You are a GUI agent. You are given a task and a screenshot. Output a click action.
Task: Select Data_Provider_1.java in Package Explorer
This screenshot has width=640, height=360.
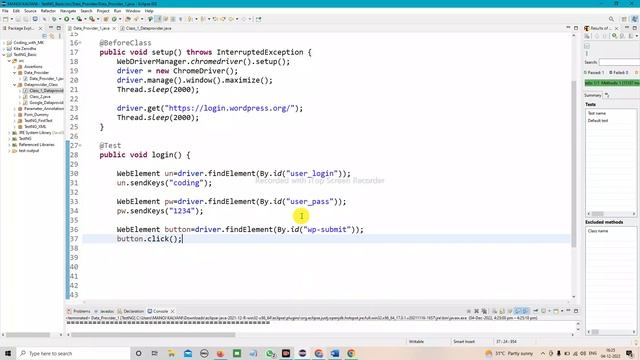[43, 78]
